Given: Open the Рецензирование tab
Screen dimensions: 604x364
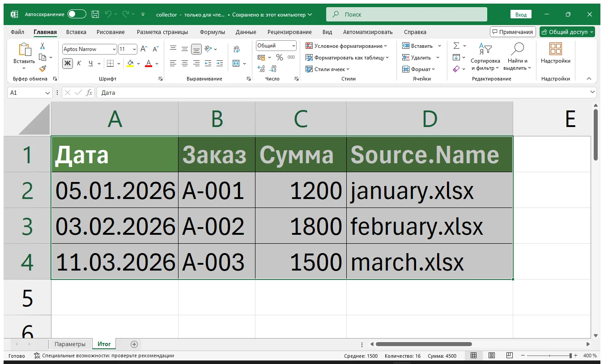Looking at the screenshot, I should [x=289, y=32].
